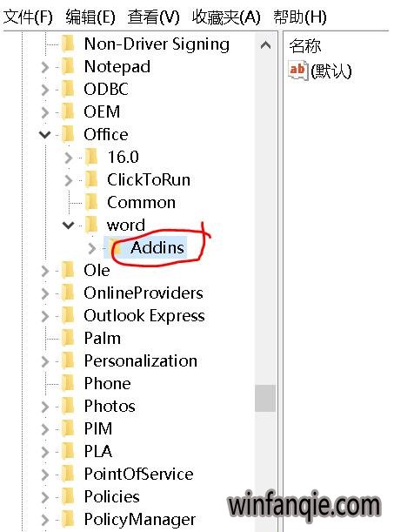Select the ODBC folder icon
Image resolution: width=394 pixels, height=532 pixels.
click(x=68, y=89)
